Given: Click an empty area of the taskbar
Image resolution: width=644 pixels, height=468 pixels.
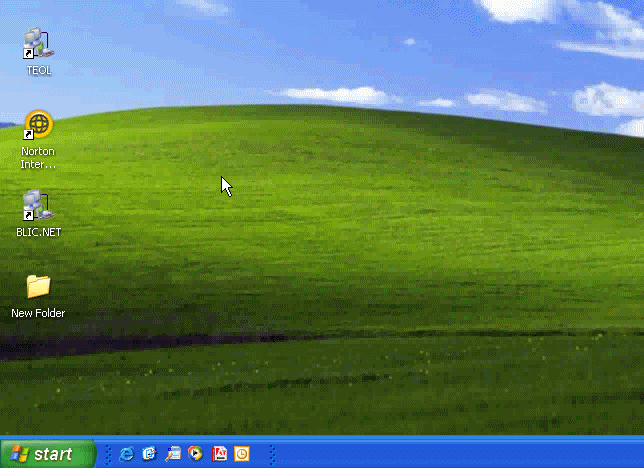Looking at the screenshot, I should 450,454.
